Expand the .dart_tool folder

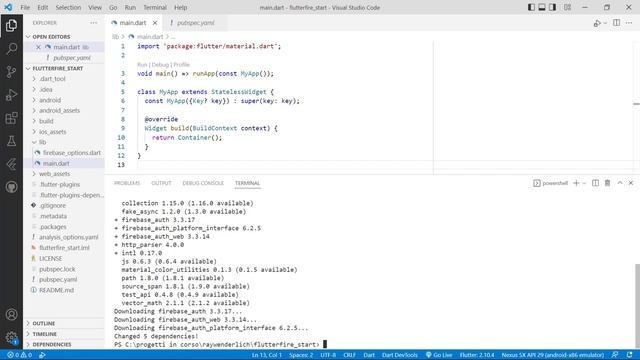[x=64, y=79]
